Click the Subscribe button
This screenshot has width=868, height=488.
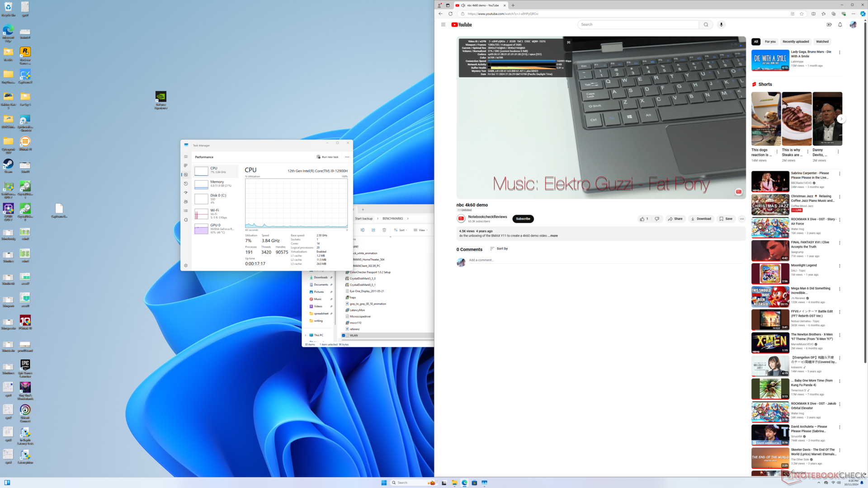point(523,219)
